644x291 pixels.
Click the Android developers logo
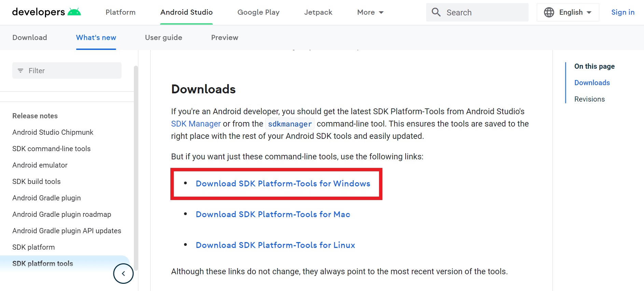point(46,12)
